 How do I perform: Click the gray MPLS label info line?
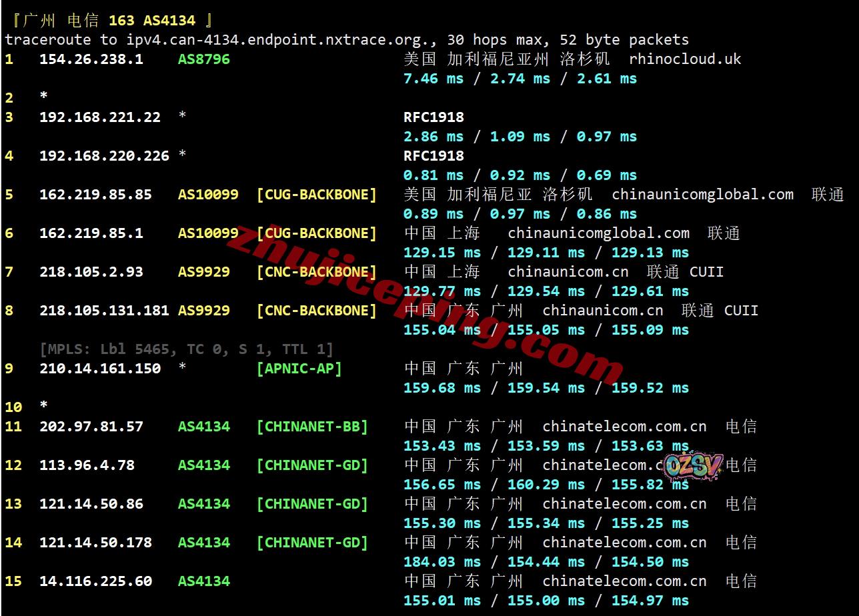coord(186,349)
